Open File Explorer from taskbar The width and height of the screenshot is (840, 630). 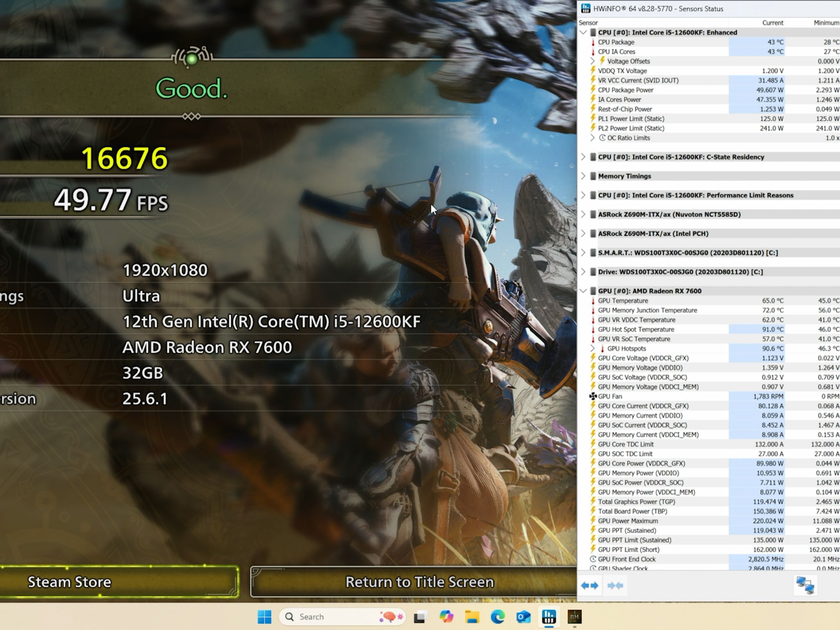[x=472, y=617]
